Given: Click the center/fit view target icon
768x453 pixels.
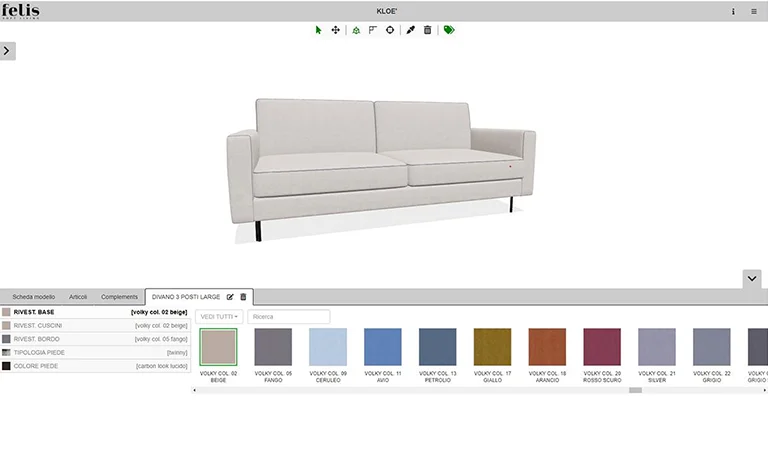Looking at the screenshot, I should point(390,30).
